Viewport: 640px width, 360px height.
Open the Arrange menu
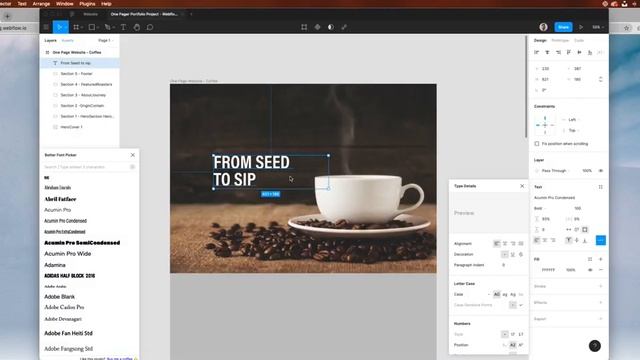point(41,4)
